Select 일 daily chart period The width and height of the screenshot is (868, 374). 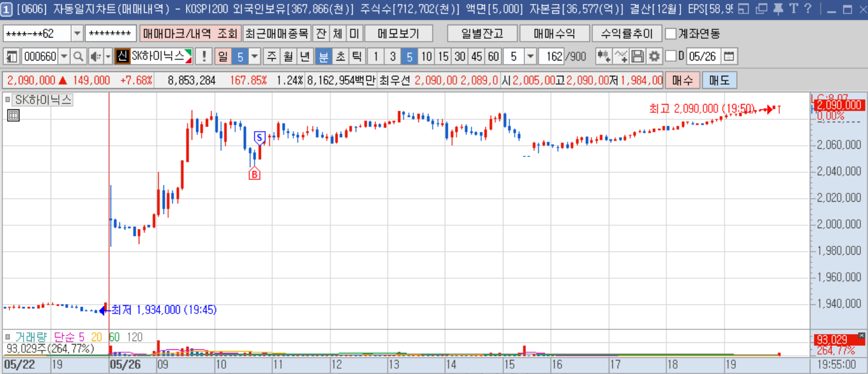(x=223, y=56)
